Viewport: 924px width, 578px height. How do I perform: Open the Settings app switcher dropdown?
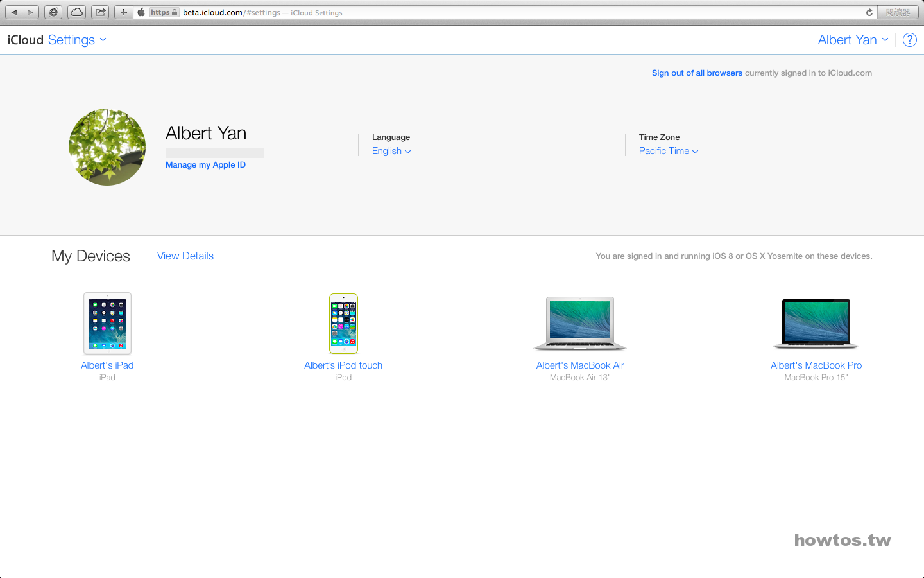coord(77,40)
